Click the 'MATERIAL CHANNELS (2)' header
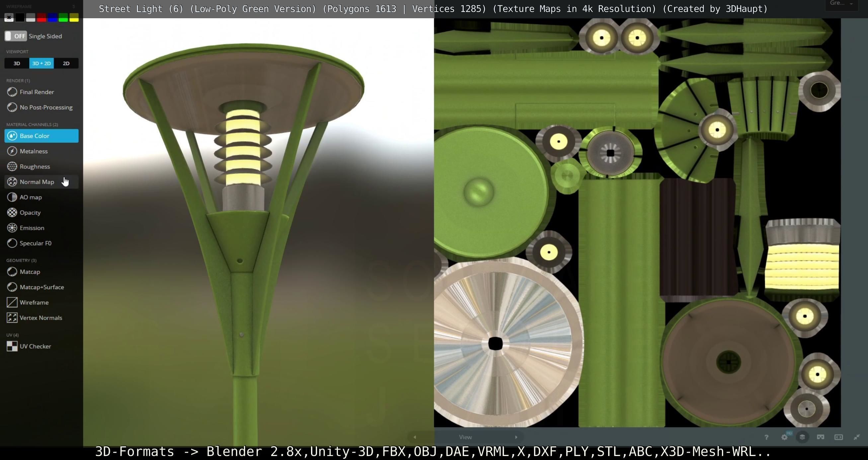 [x=32, y=124]
